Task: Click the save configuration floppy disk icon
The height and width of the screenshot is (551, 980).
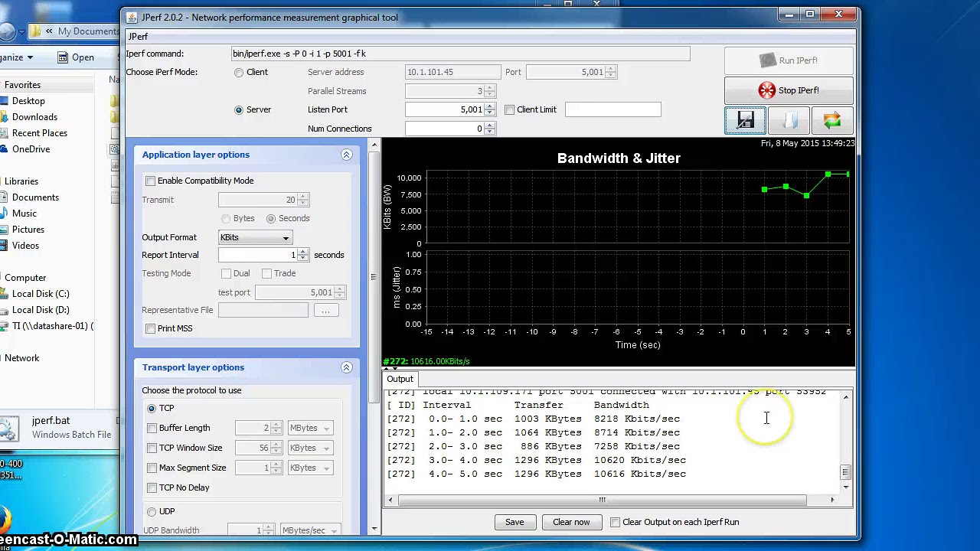Action: [x=745, y=120]
